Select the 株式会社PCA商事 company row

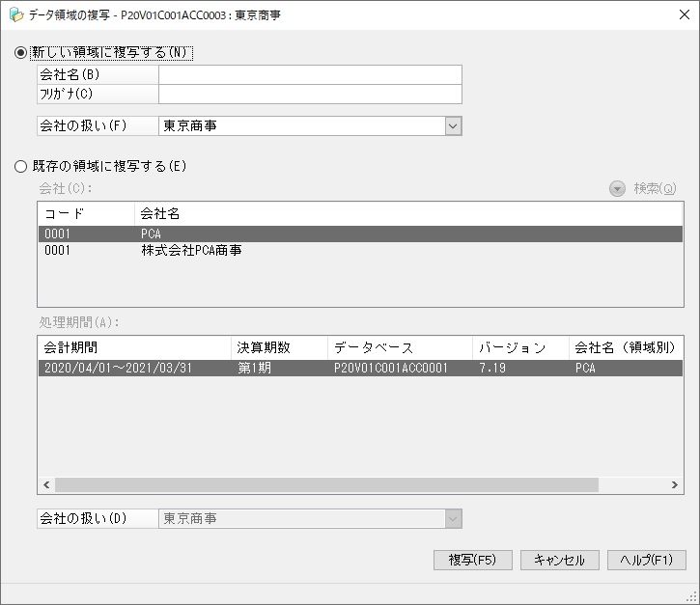pyautogui.click(x=360, y=250)
